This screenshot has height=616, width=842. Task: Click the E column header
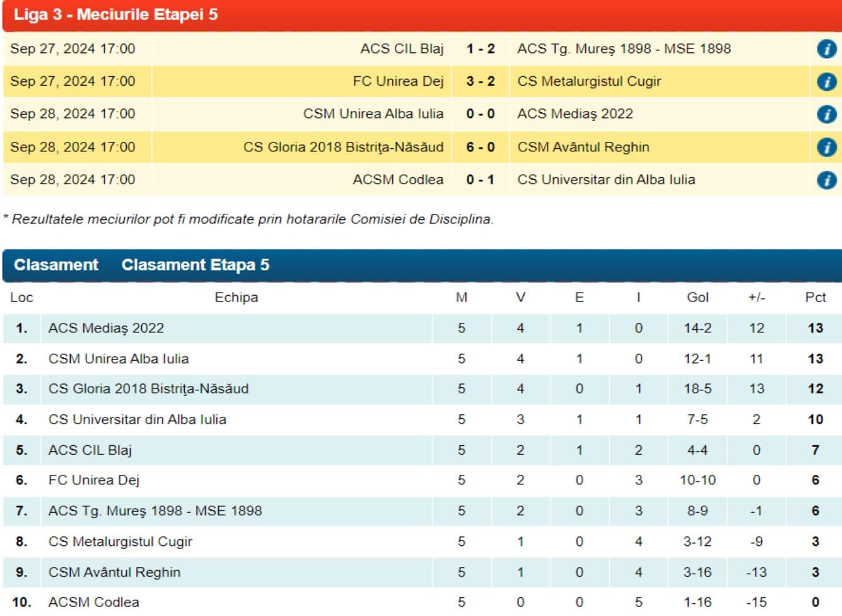click(580, 298)
